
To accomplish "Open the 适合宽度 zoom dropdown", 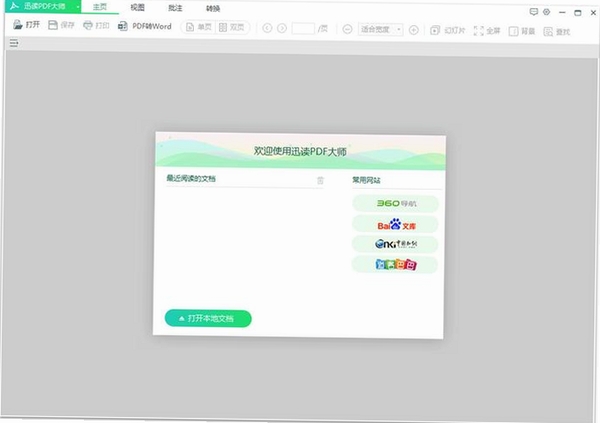I will click(x=380, y=29).
